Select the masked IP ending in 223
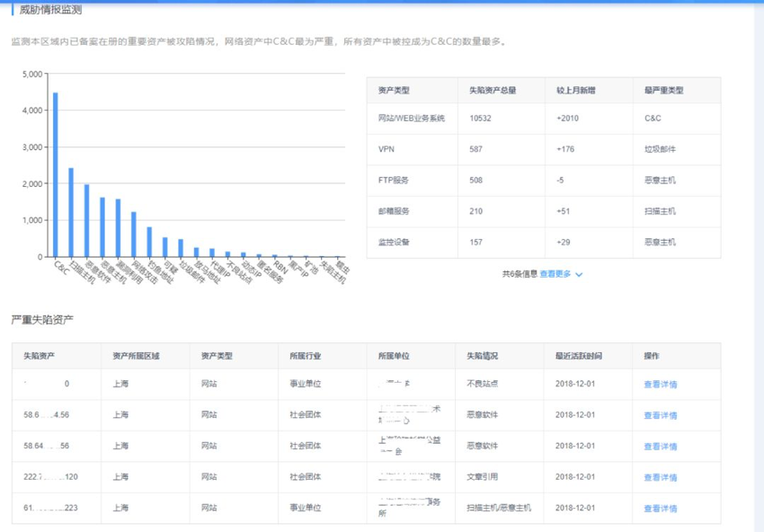The height and width of the screenshot is (532, 764). [x=50, y=508]
